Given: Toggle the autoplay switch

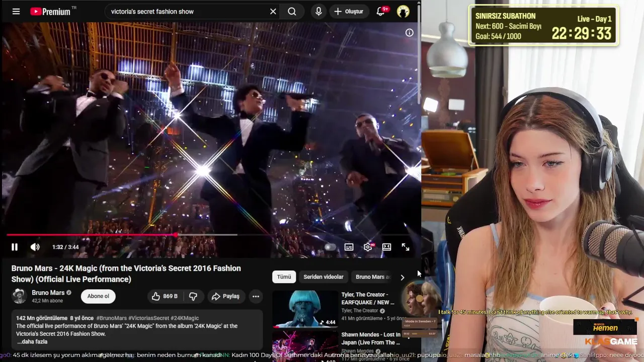Looking at the screenshot, I should point(330,247).
